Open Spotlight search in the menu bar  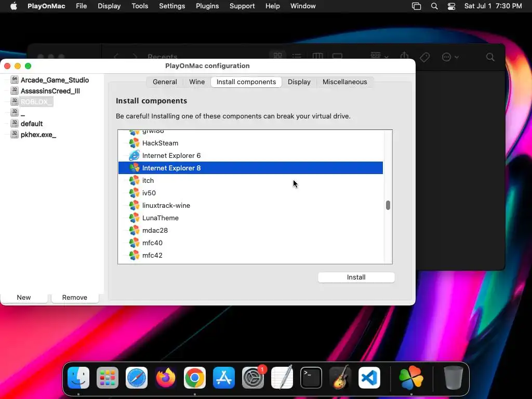point(434,6)
